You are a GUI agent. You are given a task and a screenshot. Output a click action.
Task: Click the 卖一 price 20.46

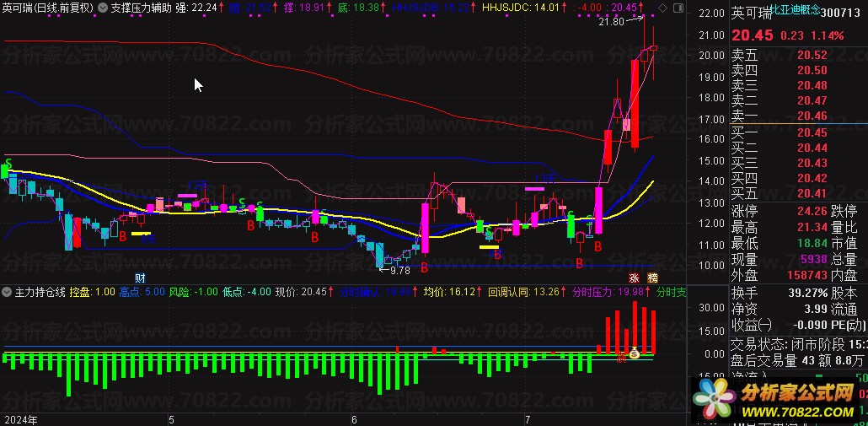(812, 116)
